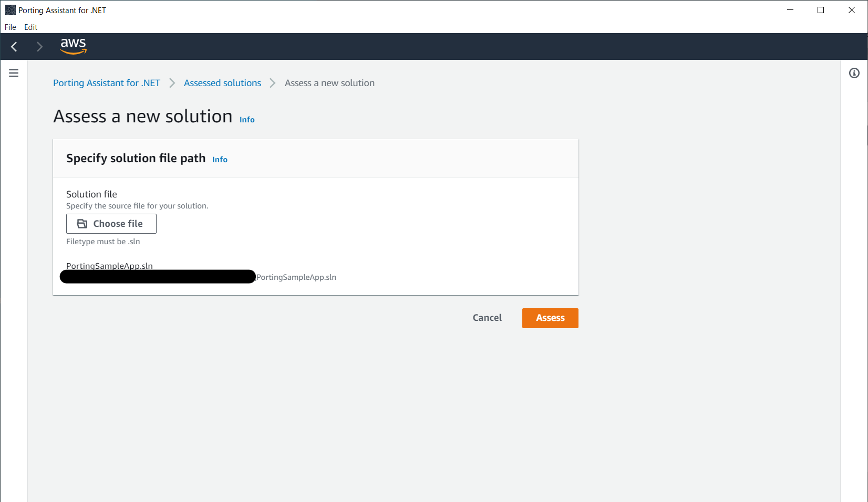Screen dimensions: 868x502
Task: Click 'Specify the source file for your solution.' text
Action: click(137, 206)
